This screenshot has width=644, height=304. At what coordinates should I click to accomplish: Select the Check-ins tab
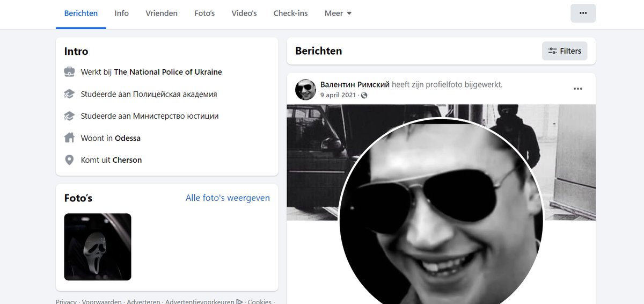[290, 13]
